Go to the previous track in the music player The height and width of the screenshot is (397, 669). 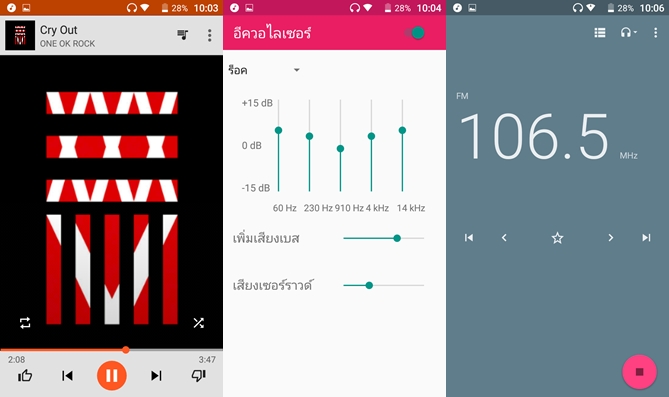[67, 376]
